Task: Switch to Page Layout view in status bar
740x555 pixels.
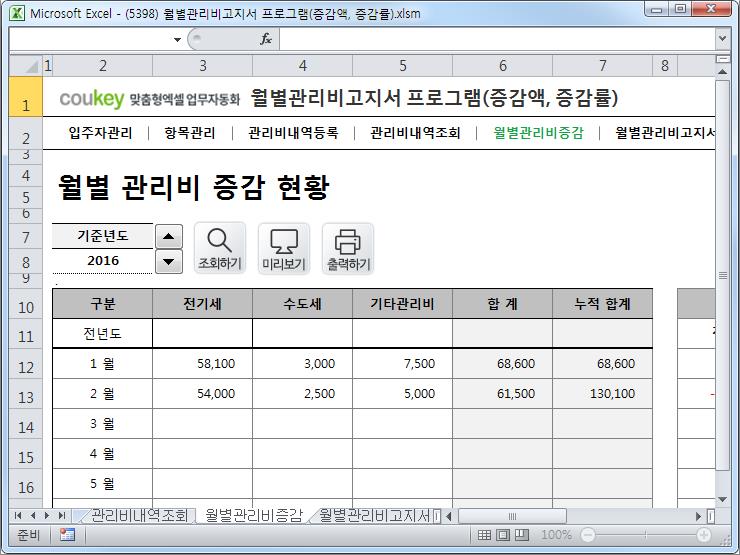Action: 503,535
